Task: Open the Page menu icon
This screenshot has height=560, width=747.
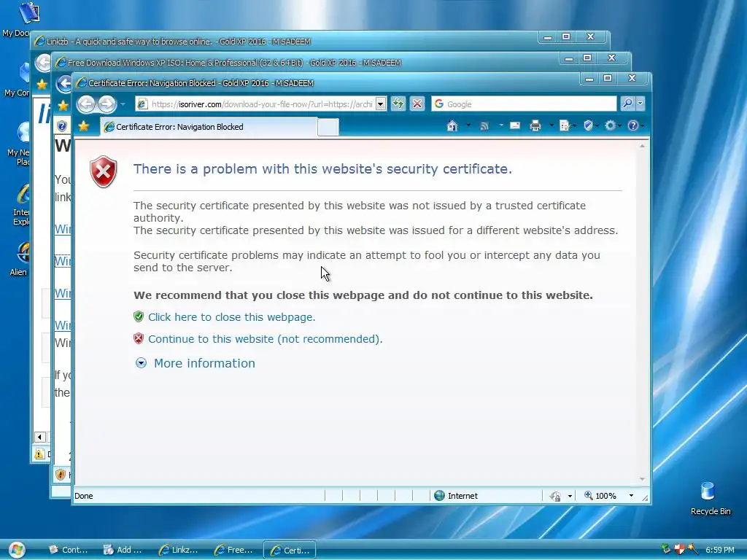Action: (x=566, y=125)
